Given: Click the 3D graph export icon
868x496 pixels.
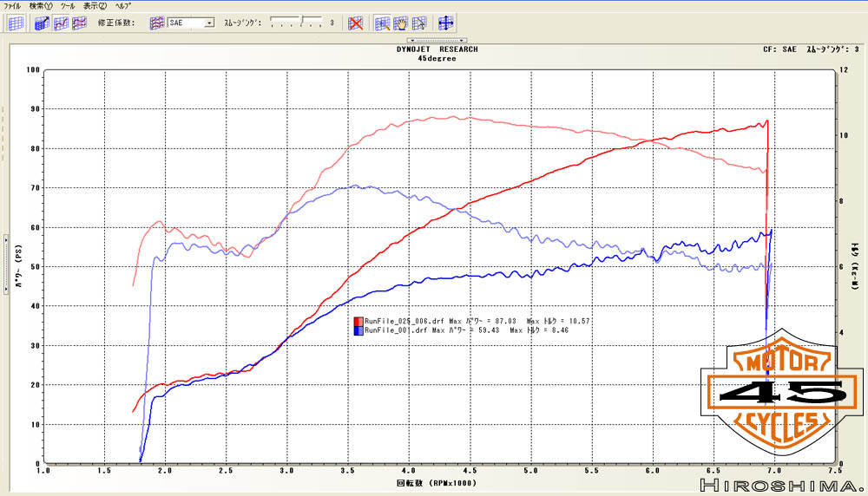Looking at the screenshot, I should pyautogui.click(x=41, y=23).
